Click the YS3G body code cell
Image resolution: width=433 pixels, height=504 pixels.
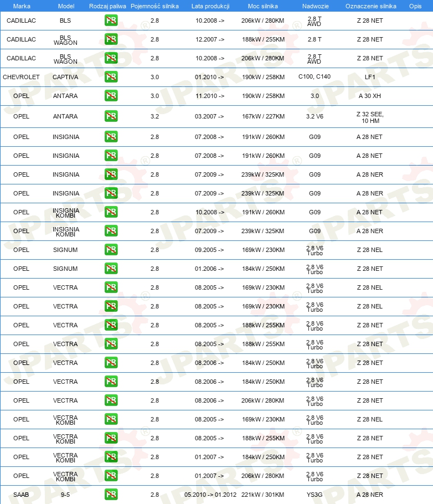[315, 495]
